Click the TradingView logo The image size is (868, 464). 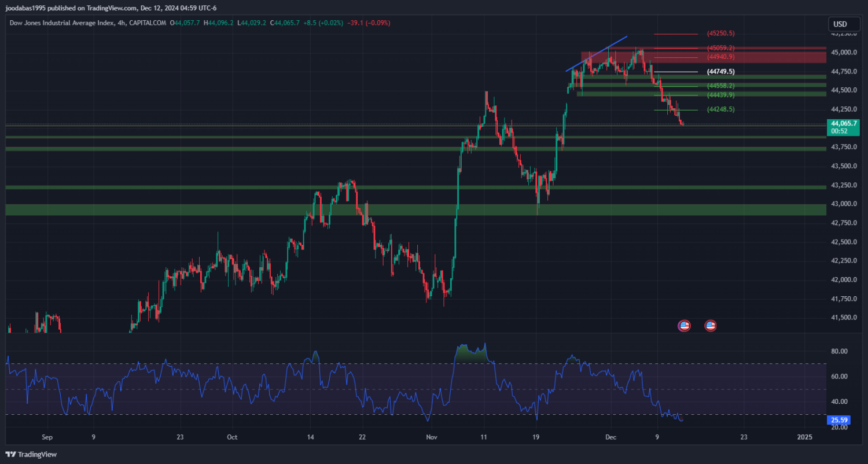tap(32, 454)
